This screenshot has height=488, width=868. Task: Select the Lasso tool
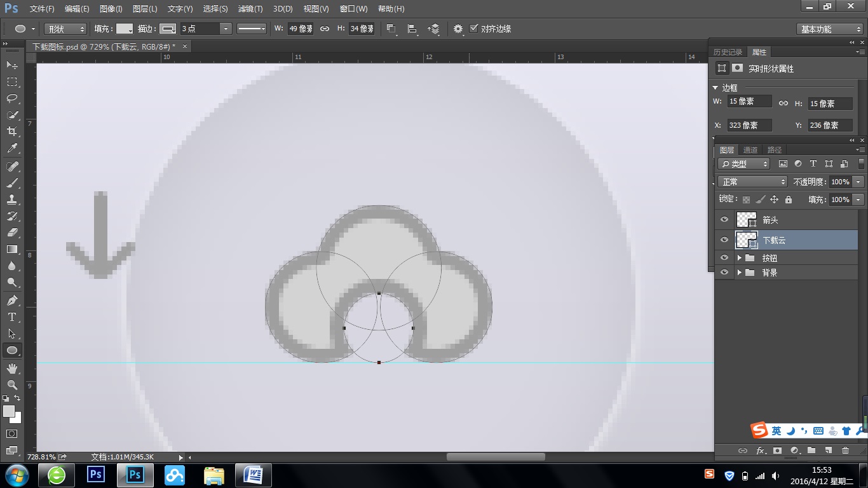(x=12, y=98)
